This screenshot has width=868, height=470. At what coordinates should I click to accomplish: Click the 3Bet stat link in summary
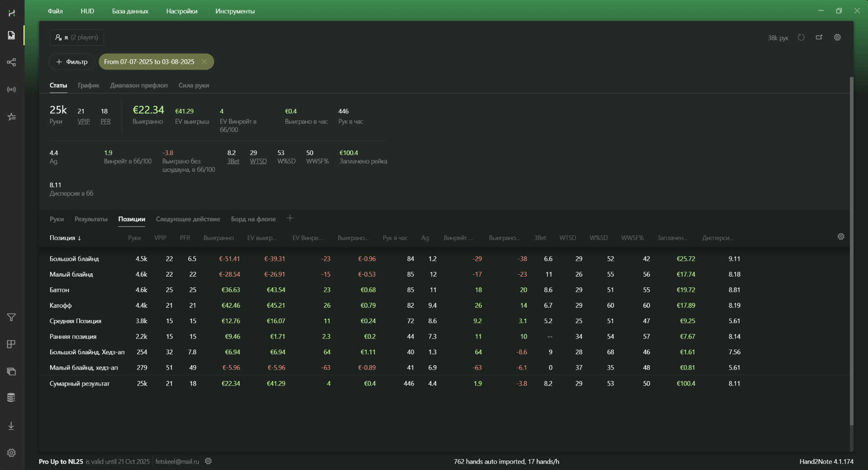point(233,161)
